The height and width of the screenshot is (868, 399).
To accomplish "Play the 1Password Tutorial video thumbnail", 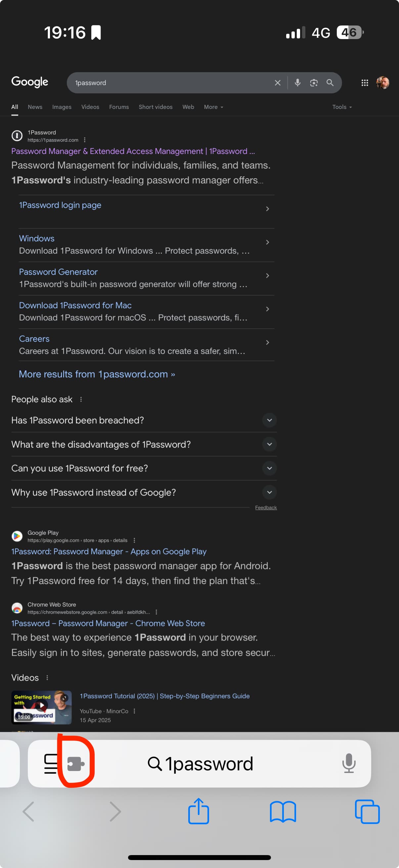I will click(x=41, y=707).
